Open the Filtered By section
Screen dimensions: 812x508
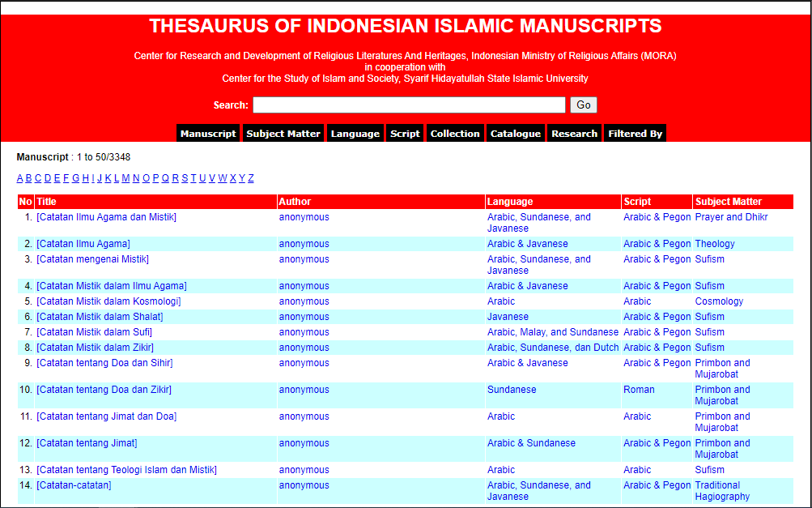pos(635,133)
